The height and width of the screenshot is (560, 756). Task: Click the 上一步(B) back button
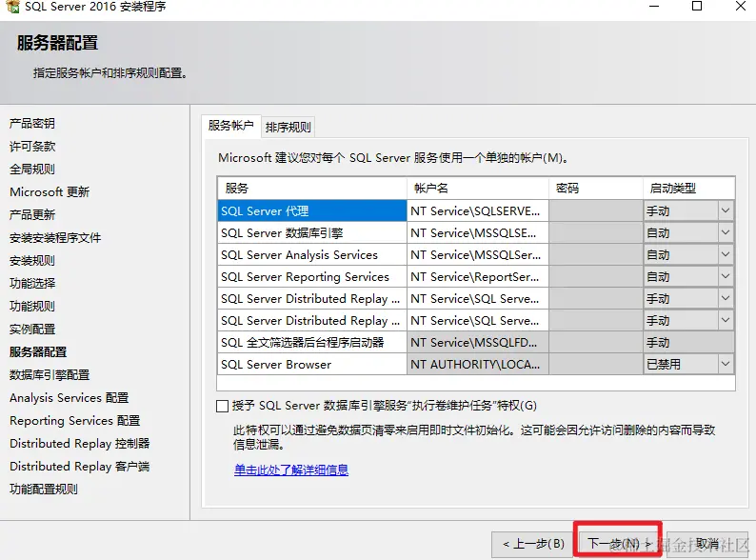(532, 544)
